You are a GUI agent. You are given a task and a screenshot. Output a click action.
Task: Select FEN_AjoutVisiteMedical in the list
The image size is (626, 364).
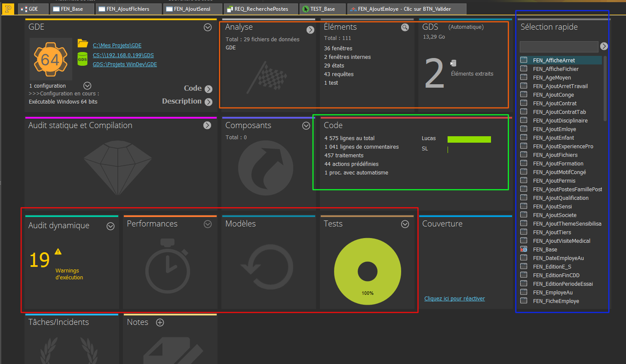(x=561, y=241)
